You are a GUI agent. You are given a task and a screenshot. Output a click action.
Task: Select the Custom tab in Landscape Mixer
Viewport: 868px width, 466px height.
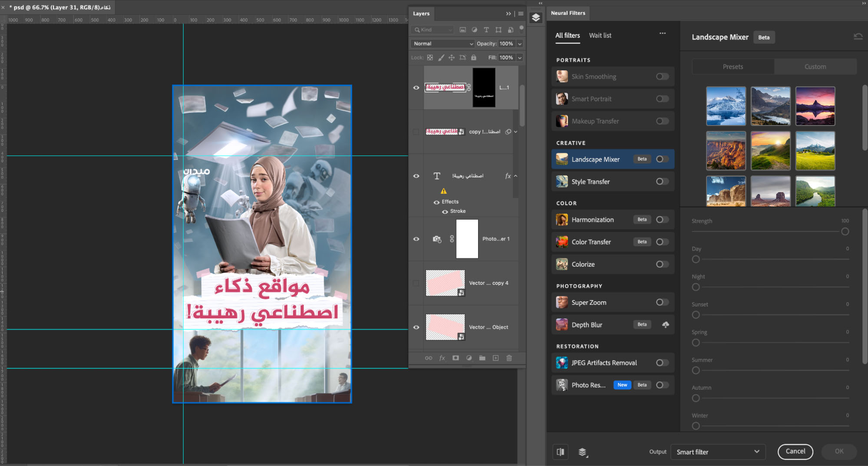[x=815, y=66]
